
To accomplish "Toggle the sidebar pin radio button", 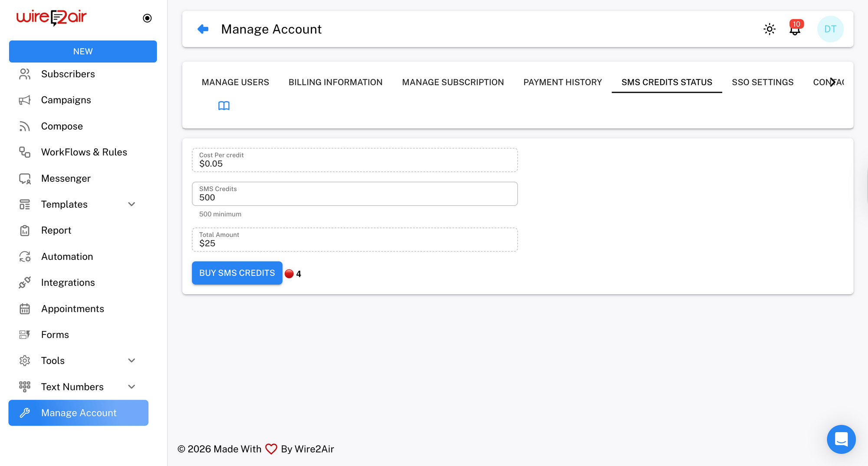I will [x=147, y=18].
